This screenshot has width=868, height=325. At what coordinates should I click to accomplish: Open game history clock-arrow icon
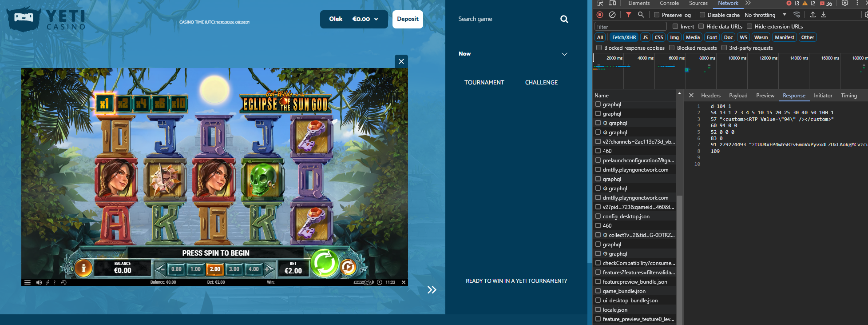63,282
